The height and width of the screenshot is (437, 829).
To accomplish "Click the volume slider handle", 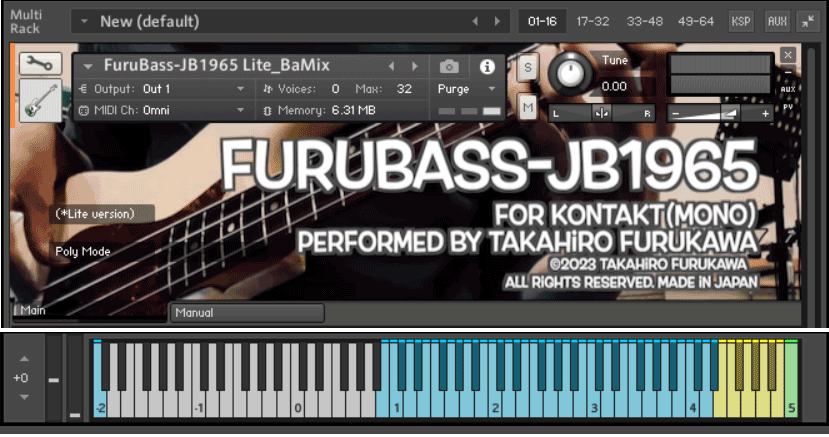I will 730,113.
